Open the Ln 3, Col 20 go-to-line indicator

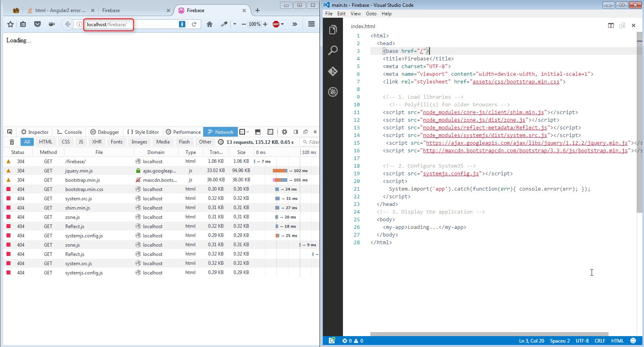532,341
